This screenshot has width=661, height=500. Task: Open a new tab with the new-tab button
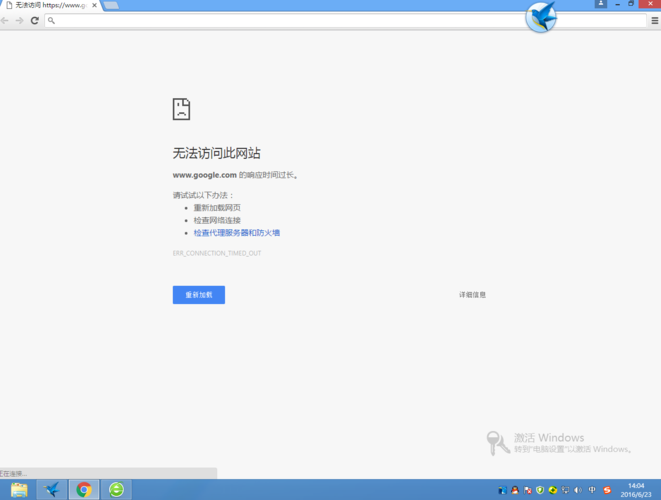111,5
